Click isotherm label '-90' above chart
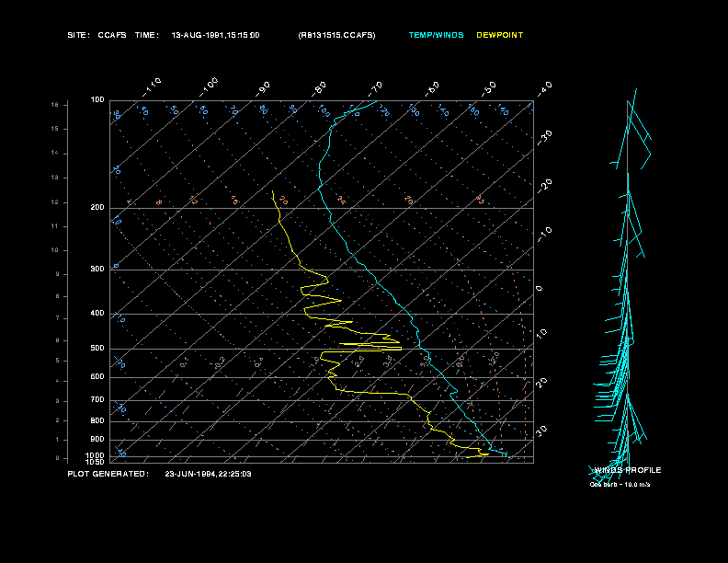The height and width of the screenshot is (563, 728). pyautogui.click(x=263, y=89)
